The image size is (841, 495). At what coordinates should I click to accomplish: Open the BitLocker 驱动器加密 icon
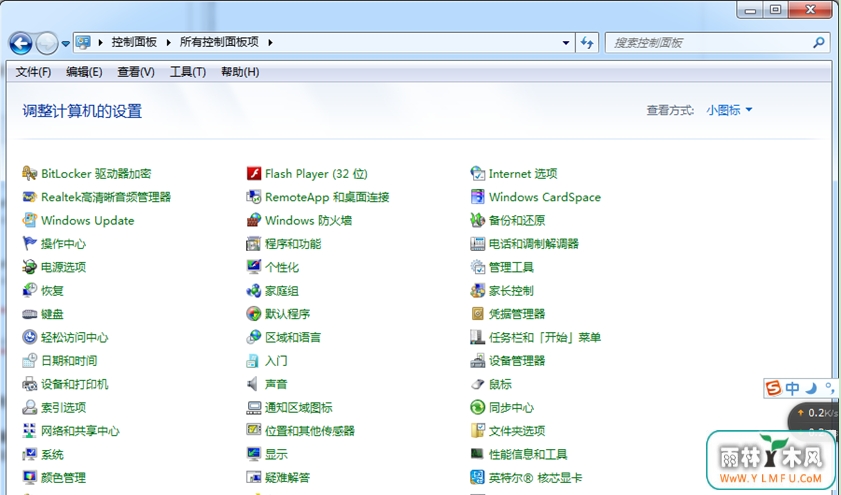29,173
